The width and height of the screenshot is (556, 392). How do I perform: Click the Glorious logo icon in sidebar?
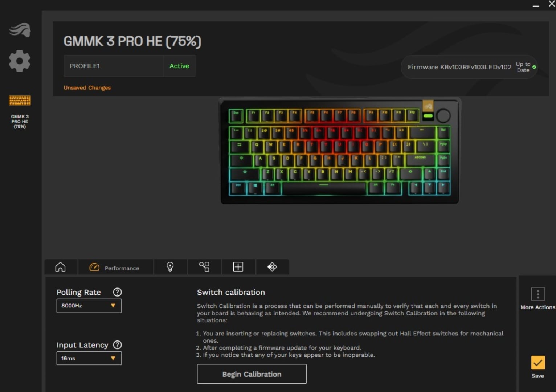(20, 30)
